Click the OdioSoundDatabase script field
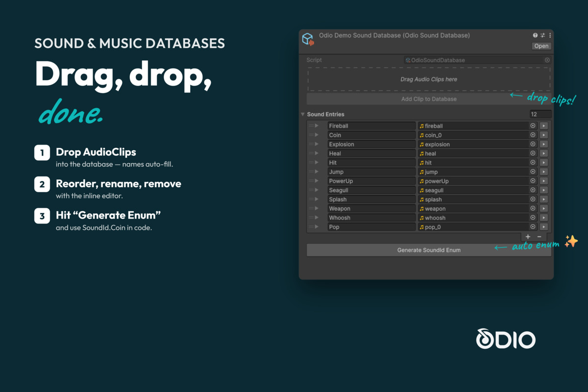This screenshot has width=588, height=392. (x=478, y=60)
